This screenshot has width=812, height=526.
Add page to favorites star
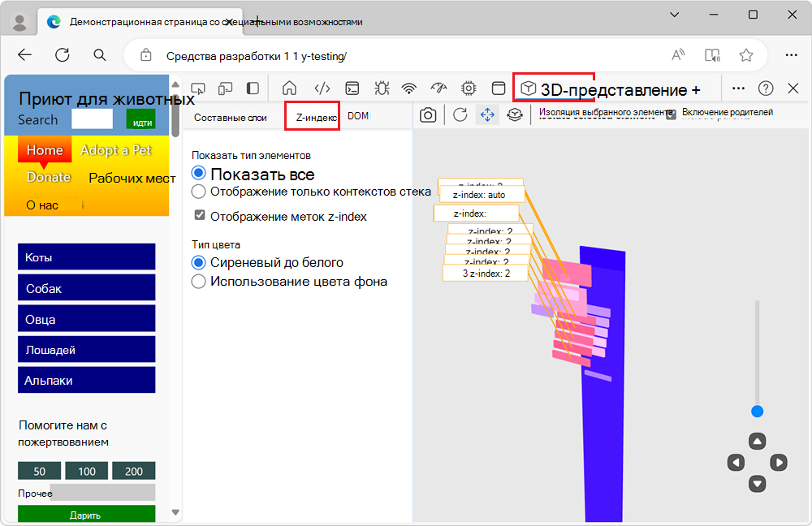[745, 55]
